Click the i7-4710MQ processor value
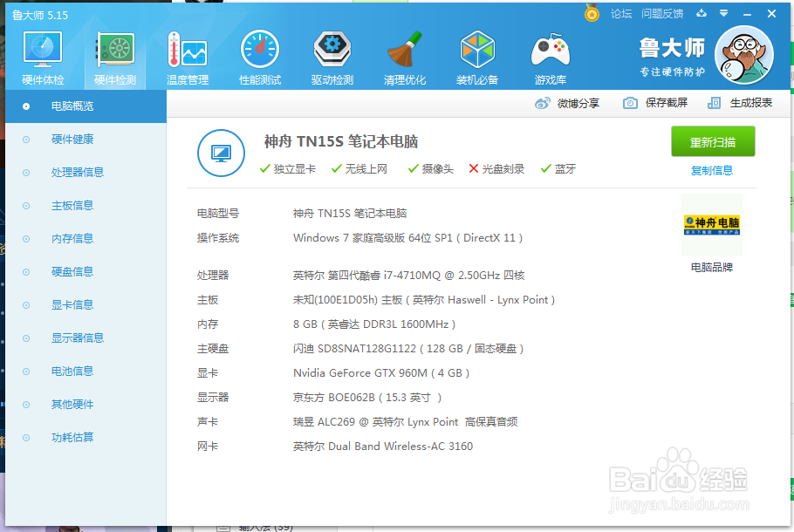Screen dimensions: 794x532 click(408, 276)
